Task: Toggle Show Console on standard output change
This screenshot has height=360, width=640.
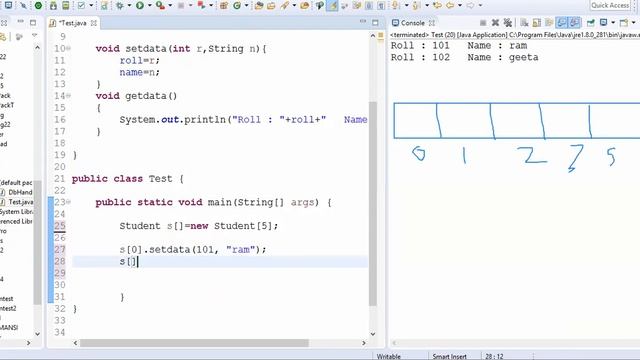Action: click(x=562, y=23)
